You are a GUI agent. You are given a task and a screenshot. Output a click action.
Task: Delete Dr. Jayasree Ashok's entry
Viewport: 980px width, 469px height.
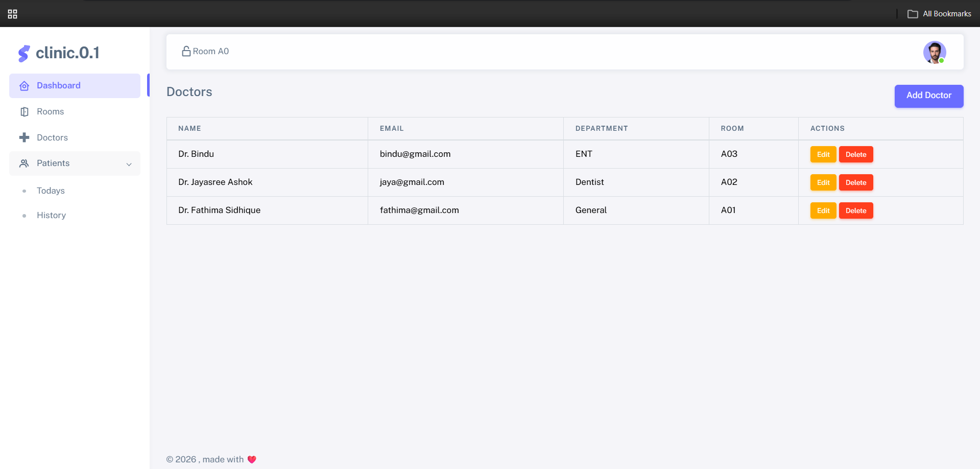pyautogui.click(x=855, y=182)
